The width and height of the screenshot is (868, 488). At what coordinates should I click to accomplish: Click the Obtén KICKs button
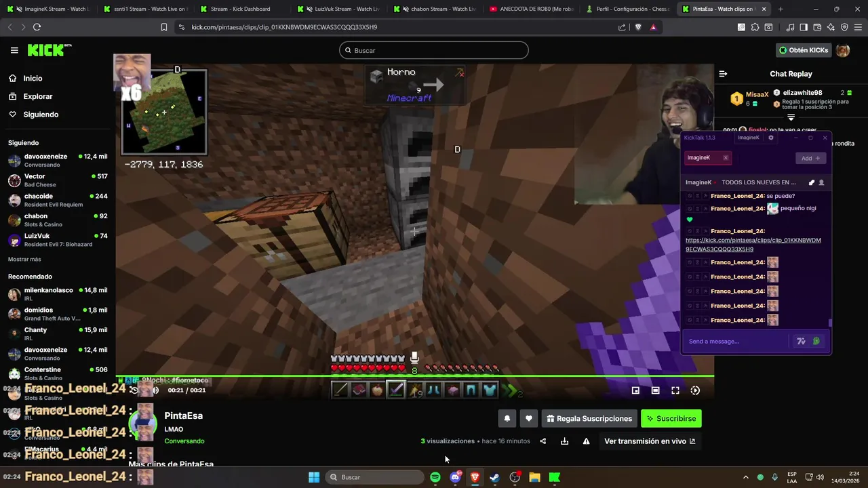tap(804, 50)
